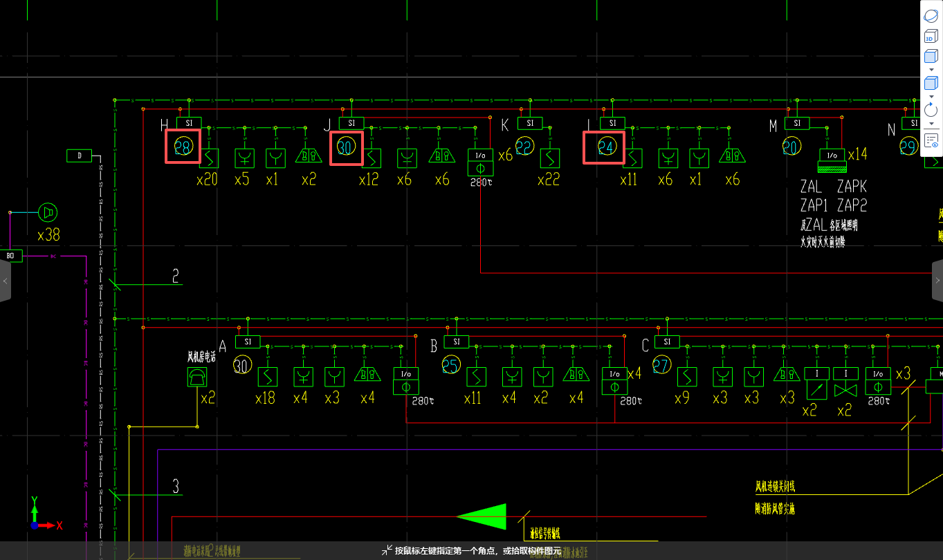
Task: Select the SI module next to H
Action: [x=189, y=123]
